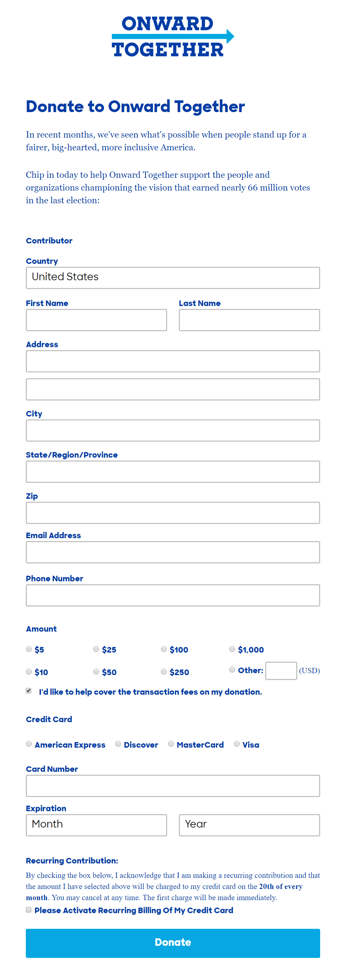
Task: Open the Country dropdown
Action: point(173,278)
